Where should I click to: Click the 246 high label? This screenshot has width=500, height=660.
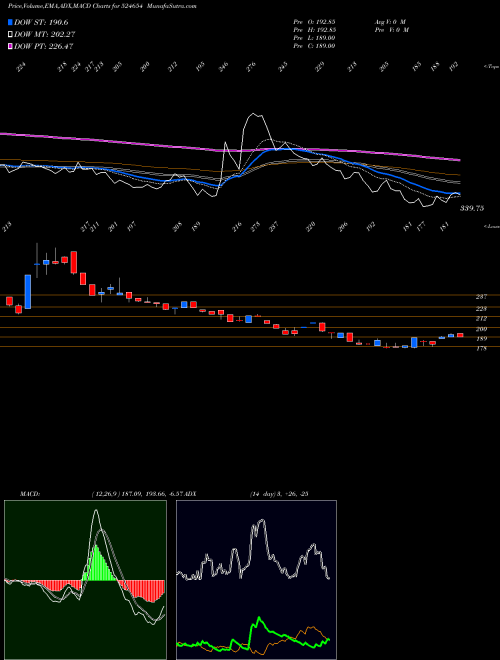tap(223, 67)
